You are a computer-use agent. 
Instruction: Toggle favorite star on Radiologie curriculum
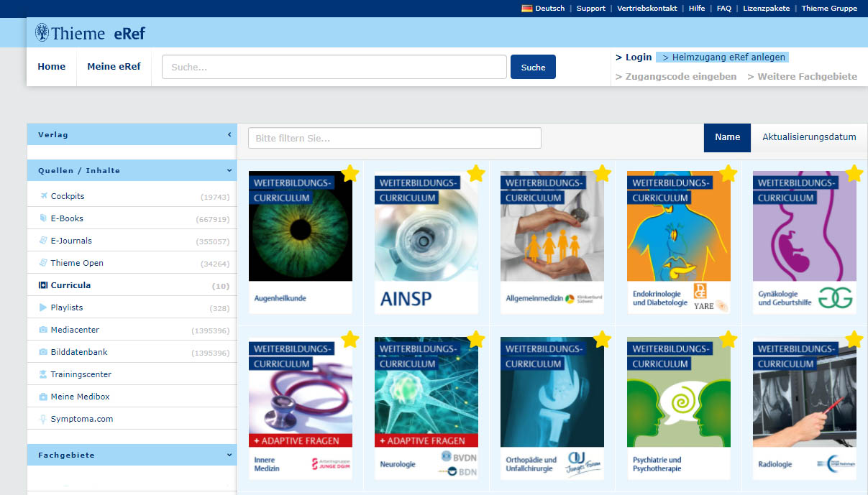(854, 339)
